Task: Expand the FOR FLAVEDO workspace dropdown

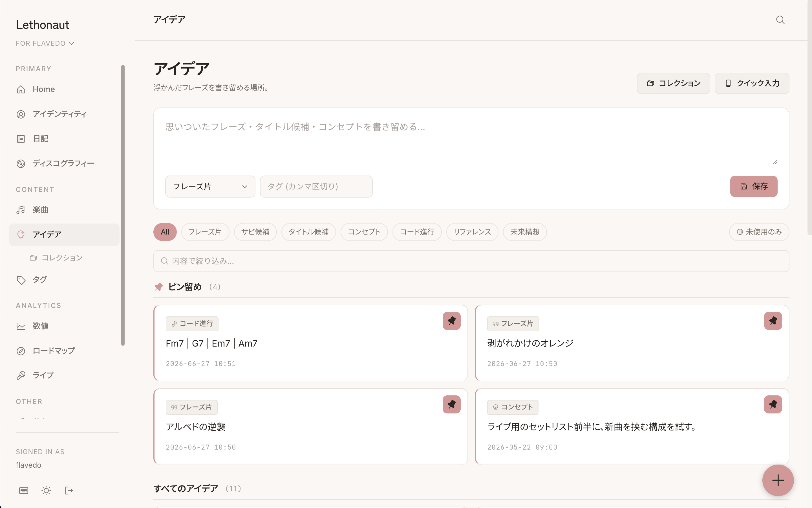Action: [x=45, y=43]
